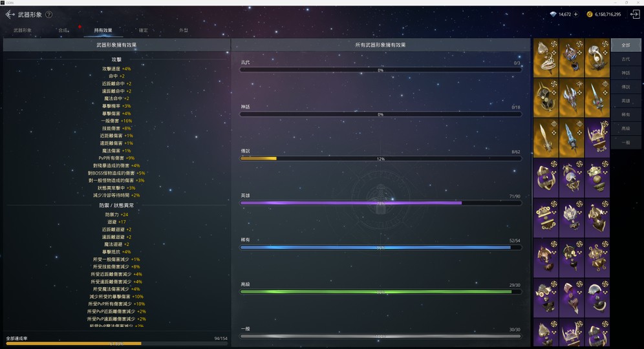Click the back arrow beside 武器形象
The width and height of the screenshot is (644, 349).
tap(10, 14)
